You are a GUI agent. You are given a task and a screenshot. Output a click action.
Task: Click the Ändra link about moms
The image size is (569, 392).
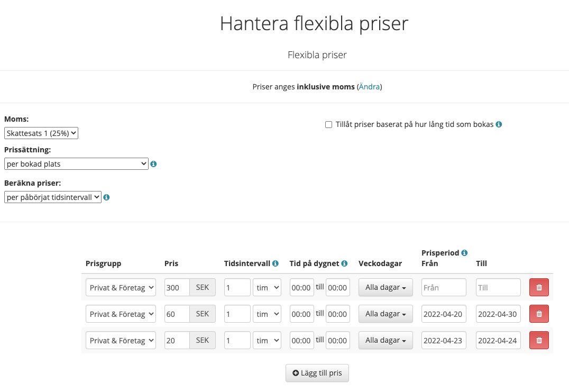click(x=369, y=86)
